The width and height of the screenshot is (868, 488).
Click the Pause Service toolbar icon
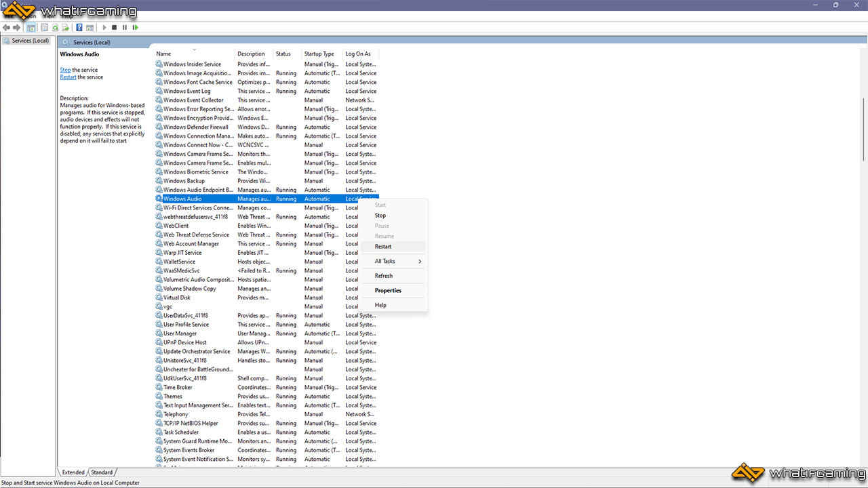click(125, 28)
